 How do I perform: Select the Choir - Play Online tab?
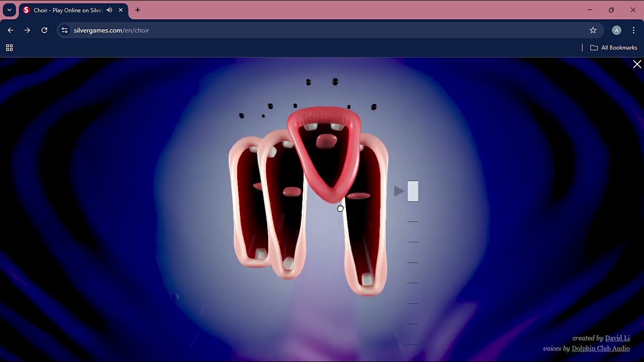[x=73, y=10]
